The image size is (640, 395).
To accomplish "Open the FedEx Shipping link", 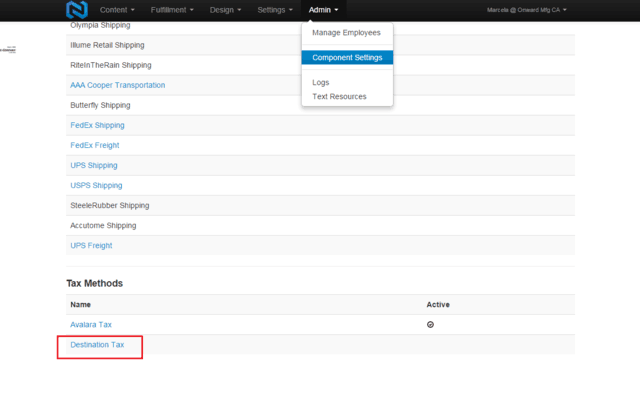I will click(97, 125).
